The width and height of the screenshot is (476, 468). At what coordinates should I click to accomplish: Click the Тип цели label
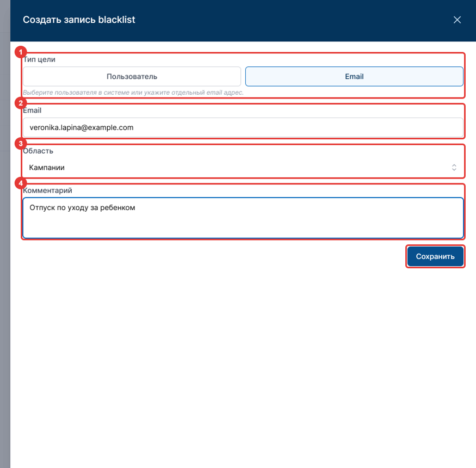(x=39, y=59)
